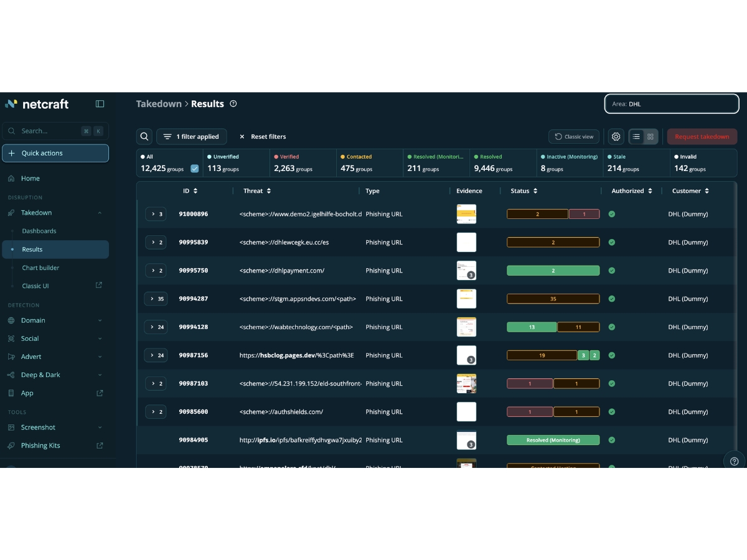The height and width of the screenshot is (560, 747).
Task: Filter by Verified 2,263 groups tab
Action: click(302, 163)
